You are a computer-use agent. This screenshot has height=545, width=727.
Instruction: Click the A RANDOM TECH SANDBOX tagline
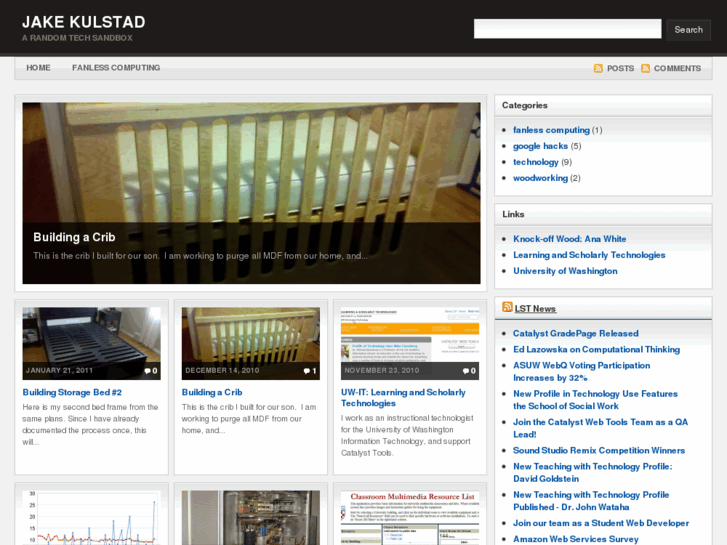point(77,38)
